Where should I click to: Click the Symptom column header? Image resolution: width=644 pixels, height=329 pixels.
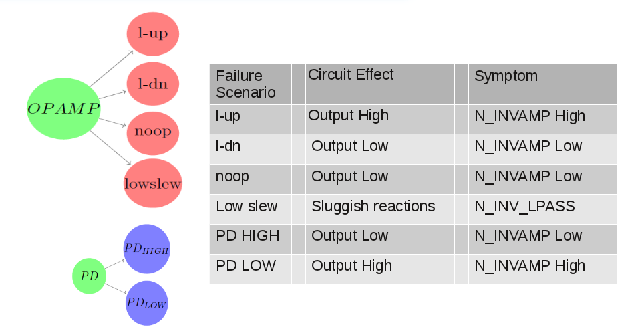pyautogui.click(x=506, y=76)
